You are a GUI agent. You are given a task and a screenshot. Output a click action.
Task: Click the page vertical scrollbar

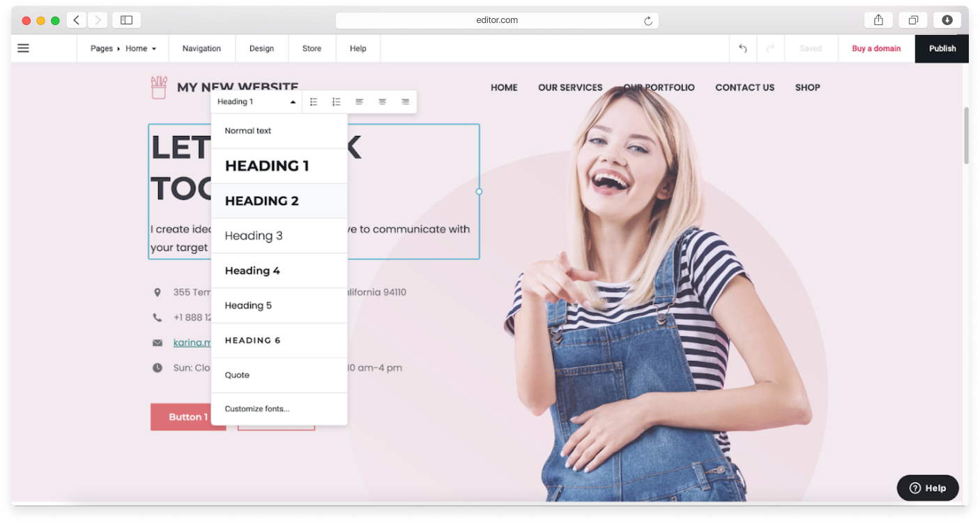966,136
